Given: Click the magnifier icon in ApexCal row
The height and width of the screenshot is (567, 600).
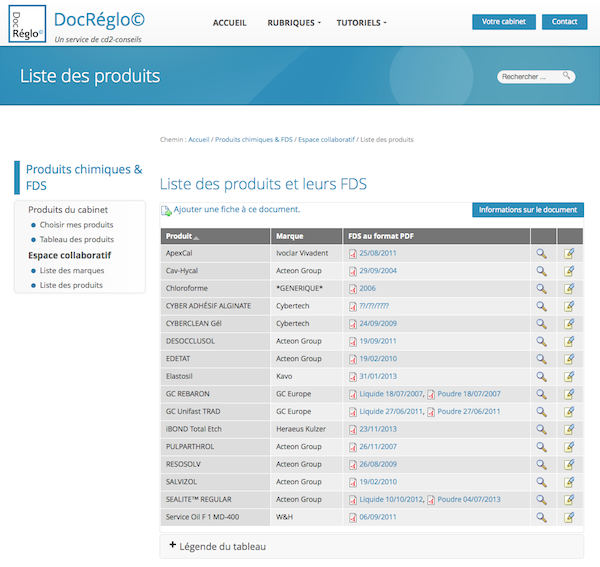Looking at the screenshot, I should (x=541, y=254).
